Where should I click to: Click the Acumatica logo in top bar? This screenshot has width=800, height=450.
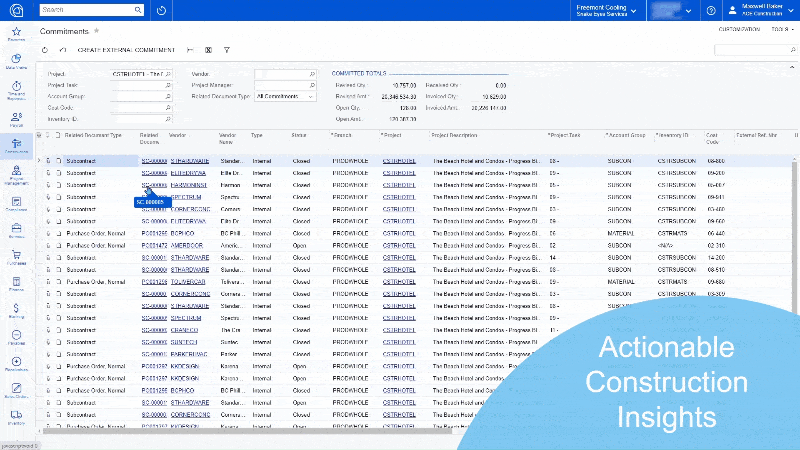tap(16, 10)
